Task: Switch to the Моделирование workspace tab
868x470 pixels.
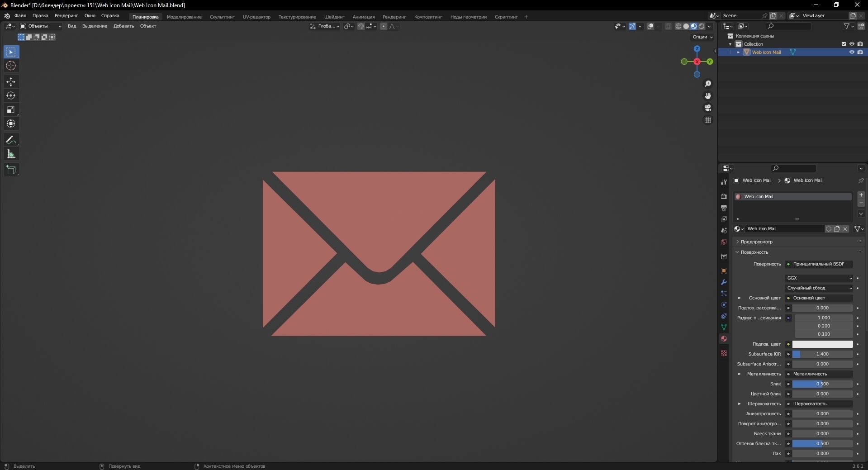Action: click(x=184, y=17)
